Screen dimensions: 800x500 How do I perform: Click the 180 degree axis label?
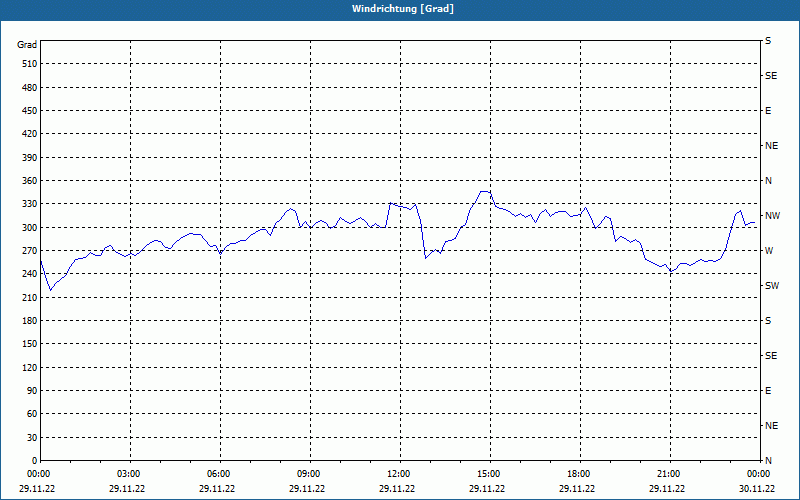click(x=30, y=321)
